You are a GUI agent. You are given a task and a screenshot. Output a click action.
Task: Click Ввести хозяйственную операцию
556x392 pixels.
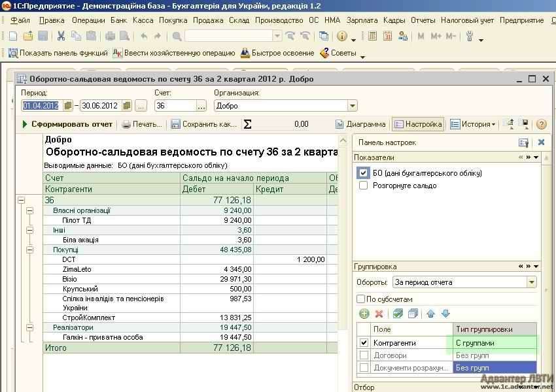tap(174, 53)
